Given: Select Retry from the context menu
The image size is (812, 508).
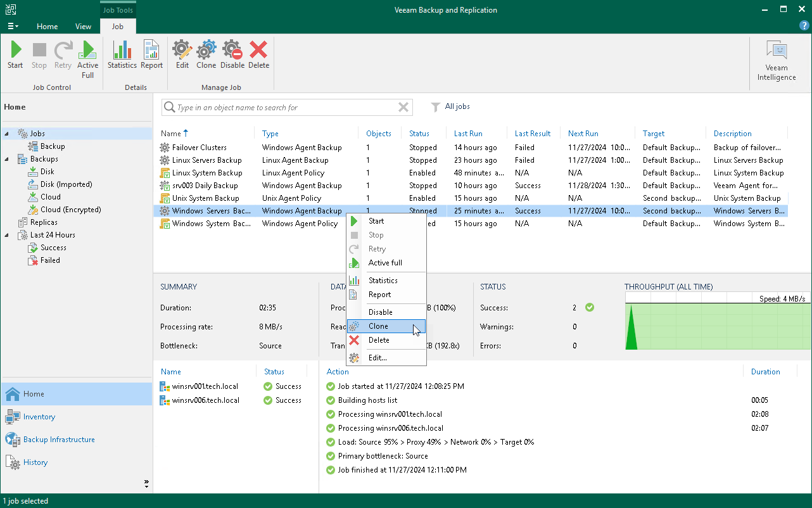Looking at the screenshot, I should [376, 249].
